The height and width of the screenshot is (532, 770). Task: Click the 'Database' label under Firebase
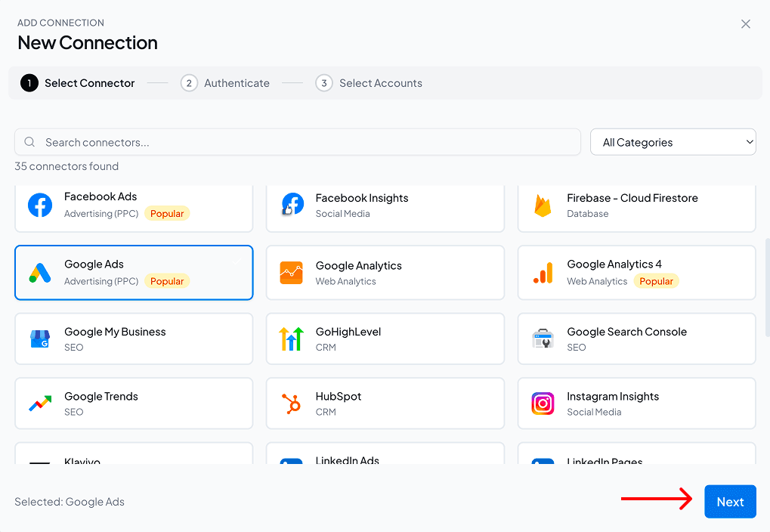pyautogui.click(x=587, y=214)
